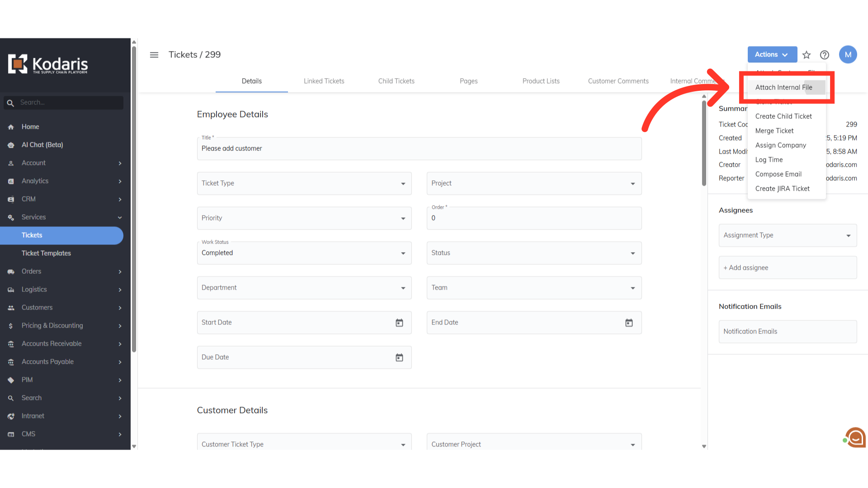Open End Date calendar picker icon
868x488 pixels.
(629, 323)
